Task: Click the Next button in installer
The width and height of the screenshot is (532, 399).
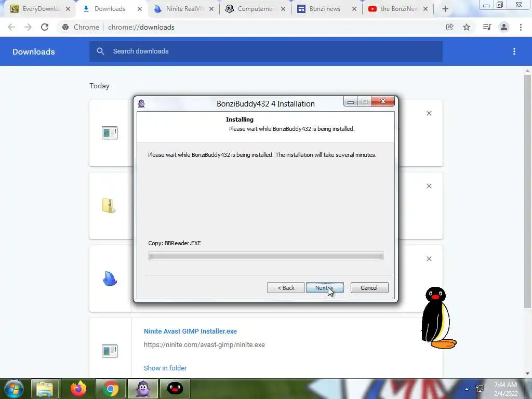Action: (x=325, y=288)
